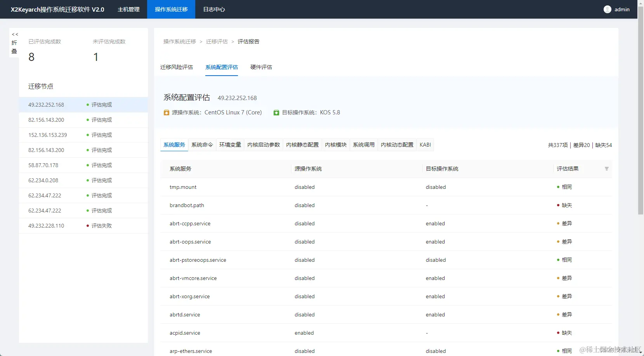This screenshot has height=356, width=644.
Task: Select the 内核启动参数 sub-tab
Action: (264, 145)
